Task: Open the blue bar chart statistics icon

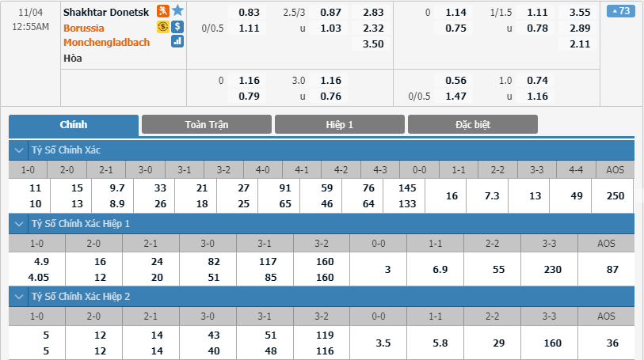Action: tap(177, 41)
